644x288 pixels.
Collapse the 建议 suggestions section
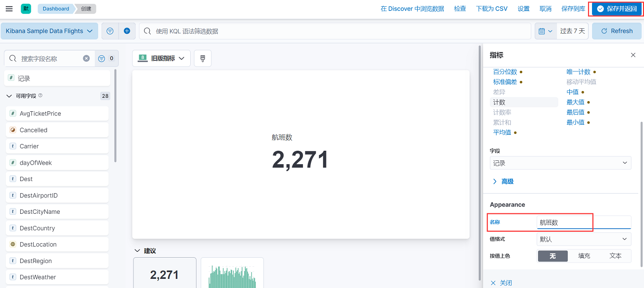pos(137,251)
